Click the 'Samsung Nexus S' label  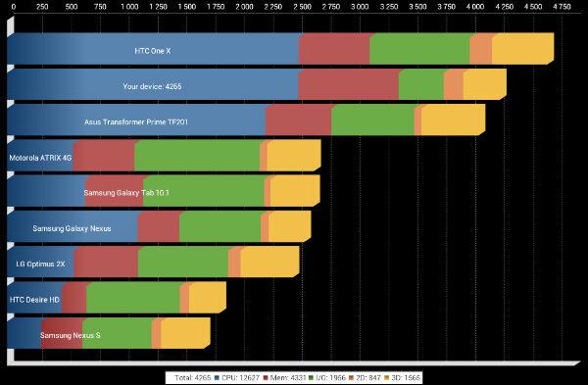tap(71, 335)
